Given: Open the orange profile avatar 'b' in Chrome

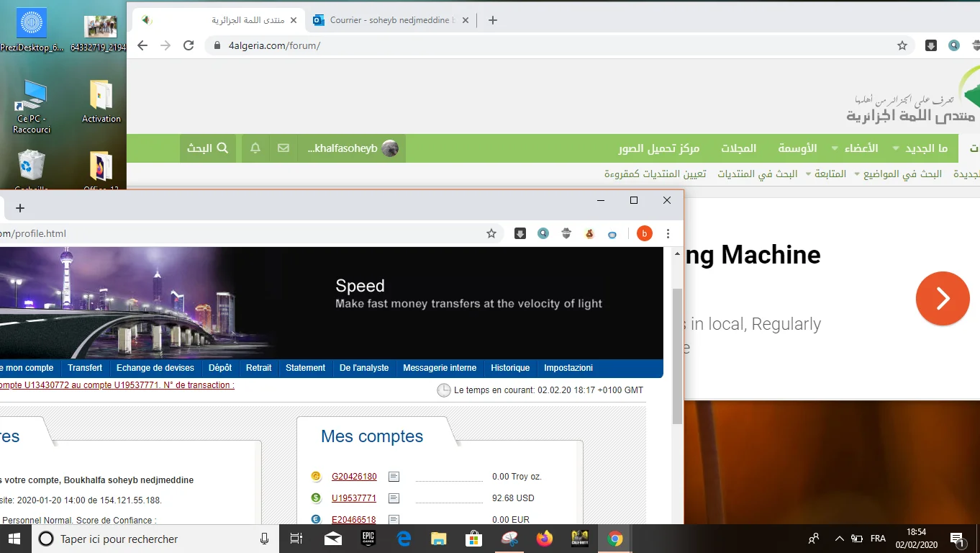Looking at the screenshot, I should [x=645, y=233].
